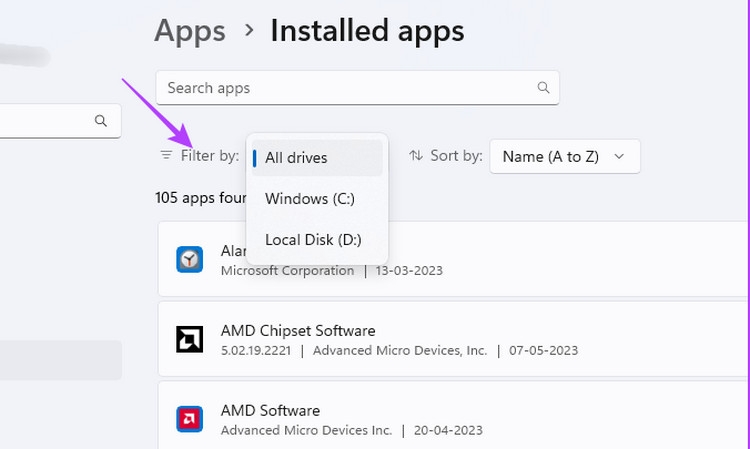Click the highlighted left sidebar item
Viewport: 750px width, 449px height.
pyautogui.click(x=61, y=360)
